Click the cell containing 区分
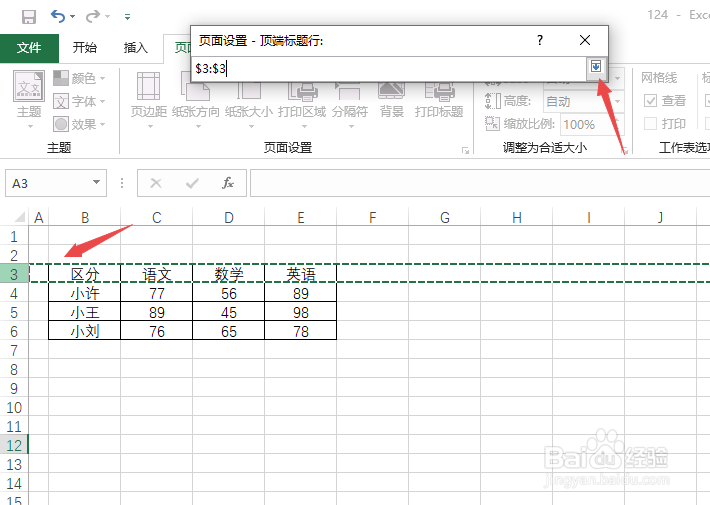The height and width of the screenshot is (505, 710). point(85,274)
